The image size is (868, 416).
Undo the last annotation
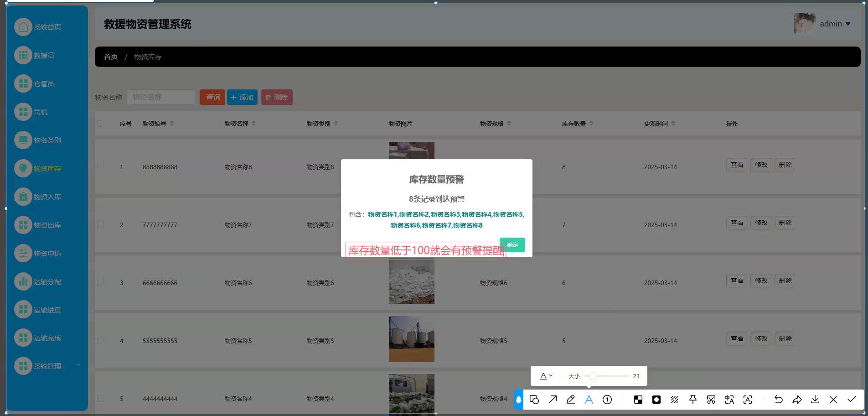click(x=778, y=400)
